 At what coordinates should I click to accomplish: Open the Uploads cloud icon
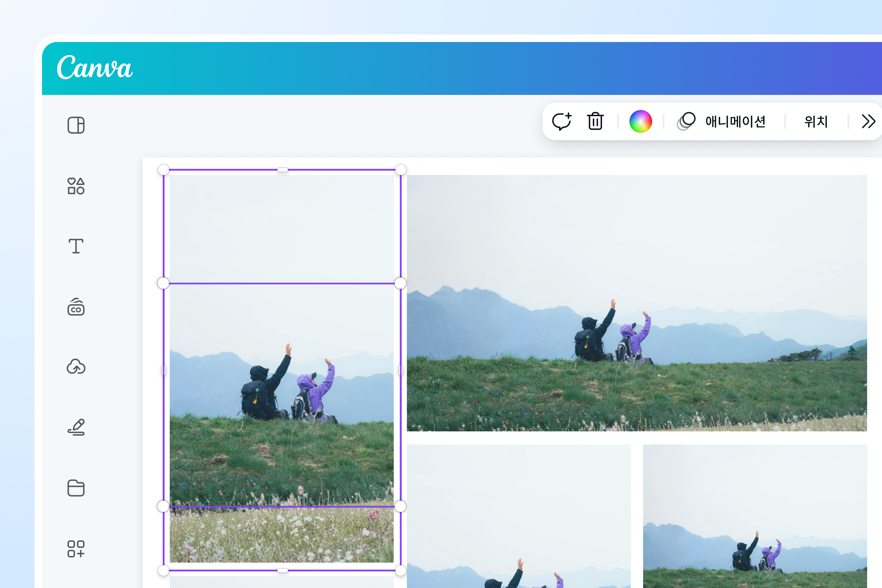(76, 367)
